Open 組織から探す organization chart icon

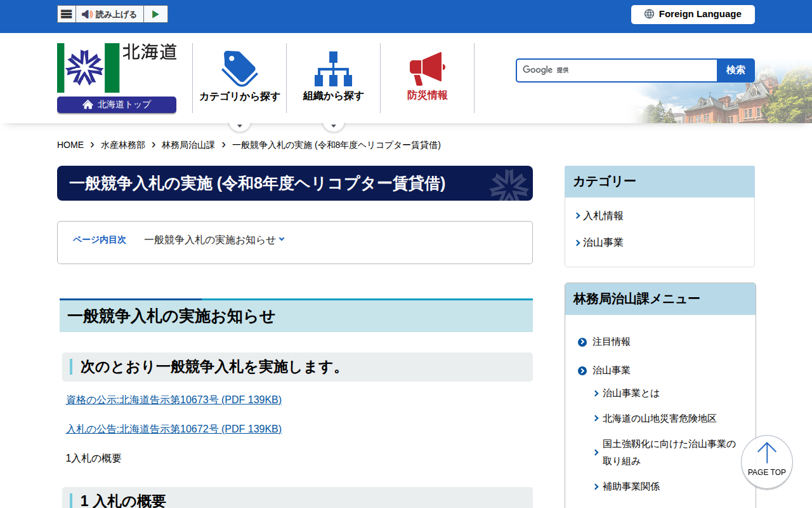pyautogui.click(x=333, y=77)
